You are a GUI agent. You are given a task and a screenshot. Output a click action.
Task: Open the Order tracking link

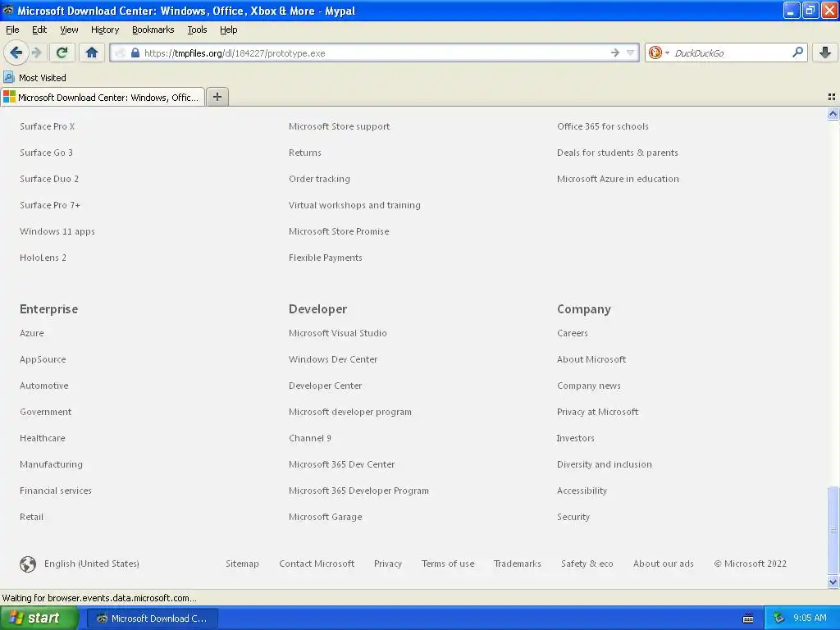click(x=319, y=179)
